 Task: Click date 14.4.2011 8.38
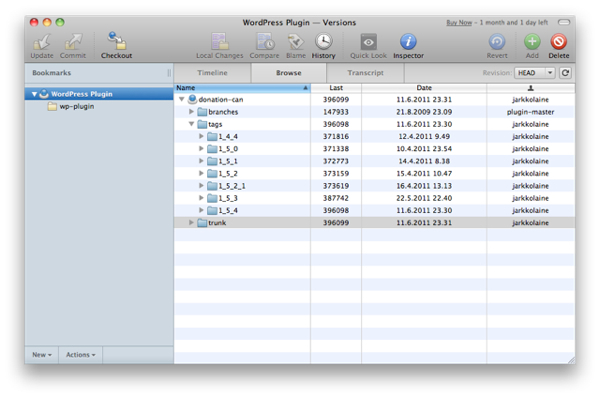[424, 161]
